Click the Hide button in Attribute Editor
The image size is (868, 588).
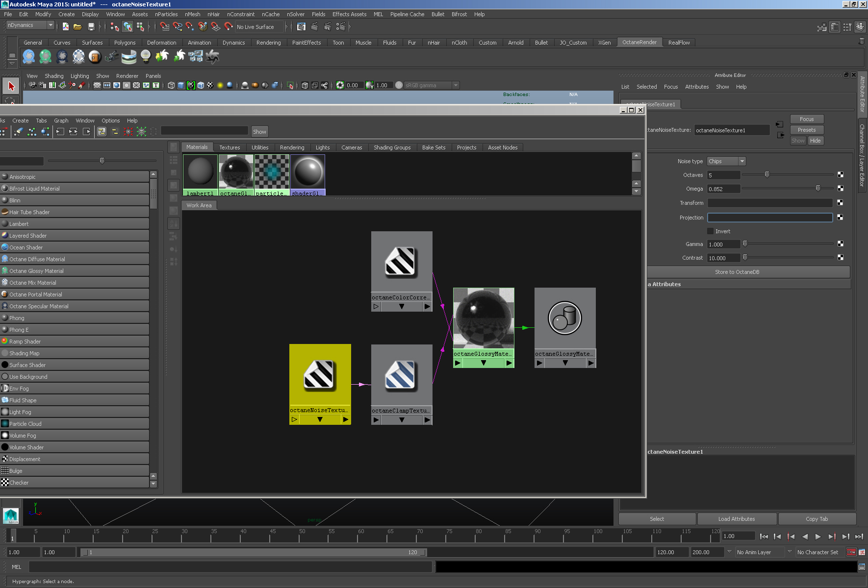tap(815, 141)
